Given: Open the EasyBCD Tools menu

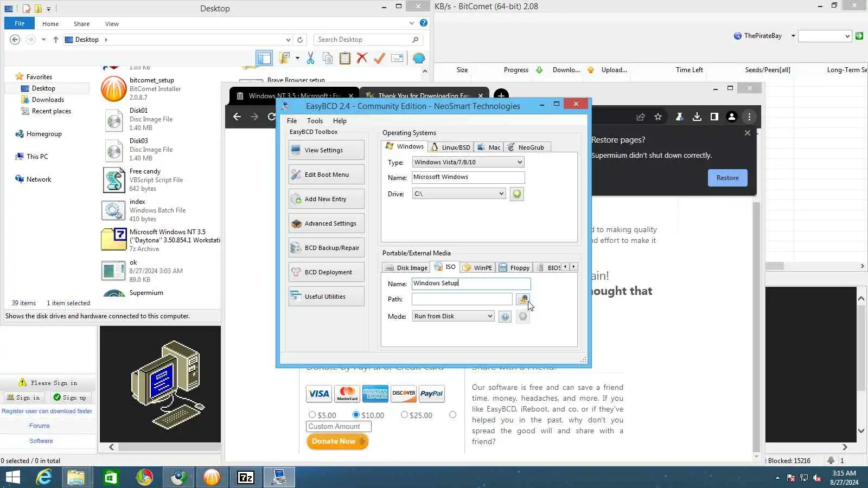Looking at the screenshot, I should 315,121.
